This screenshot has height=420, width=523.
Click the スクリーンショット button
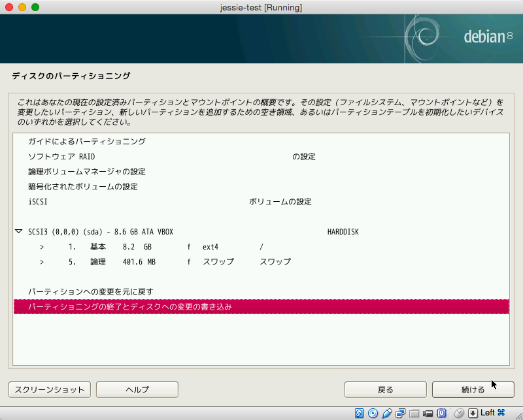click(50, 390)
